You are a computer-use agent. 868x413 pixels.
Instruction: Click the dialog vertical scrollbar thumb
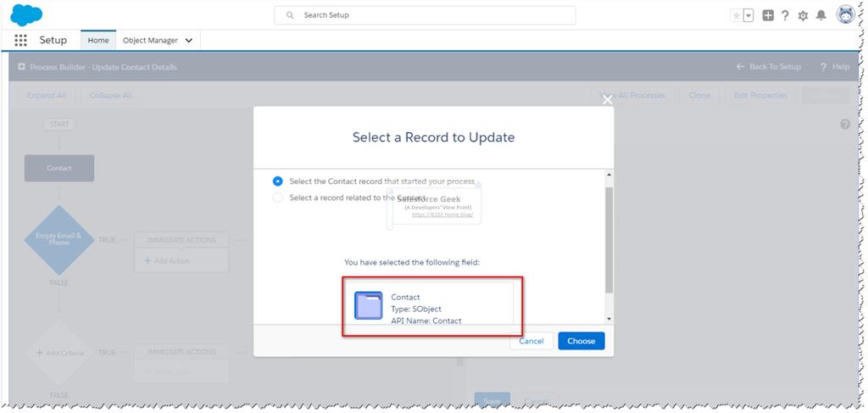click(609, 240)
